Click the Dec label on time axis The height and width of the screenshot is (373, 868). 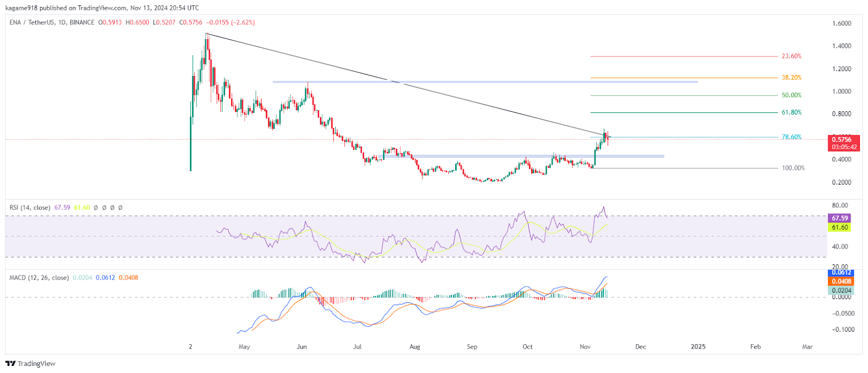(x=640, y=347)
